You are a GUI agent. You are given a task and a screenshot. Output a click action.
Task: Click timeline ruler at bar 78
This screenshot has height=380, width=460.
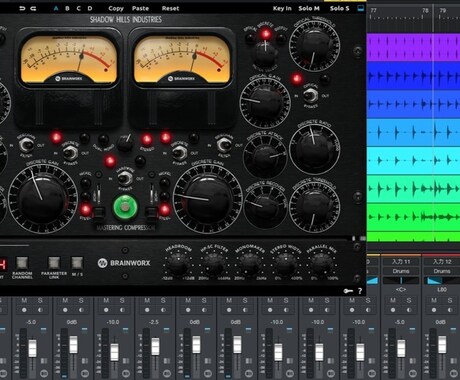click(x=425, y=11)
